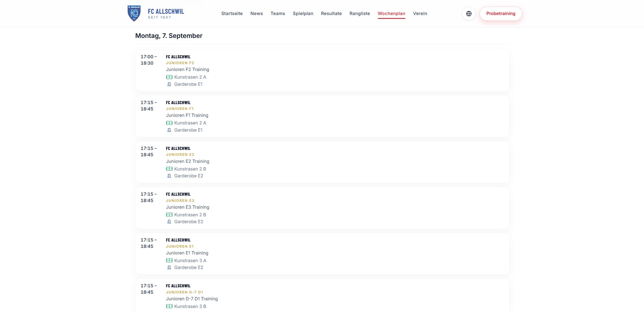
Task: Click the FC ALLSCHWIL header title
Action: click(166, 11)
